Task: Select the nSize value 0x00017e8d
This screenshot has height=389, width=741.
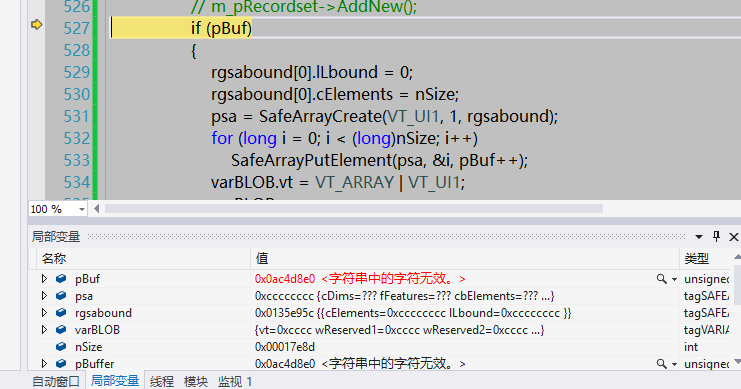Action: tap(285, 347)
